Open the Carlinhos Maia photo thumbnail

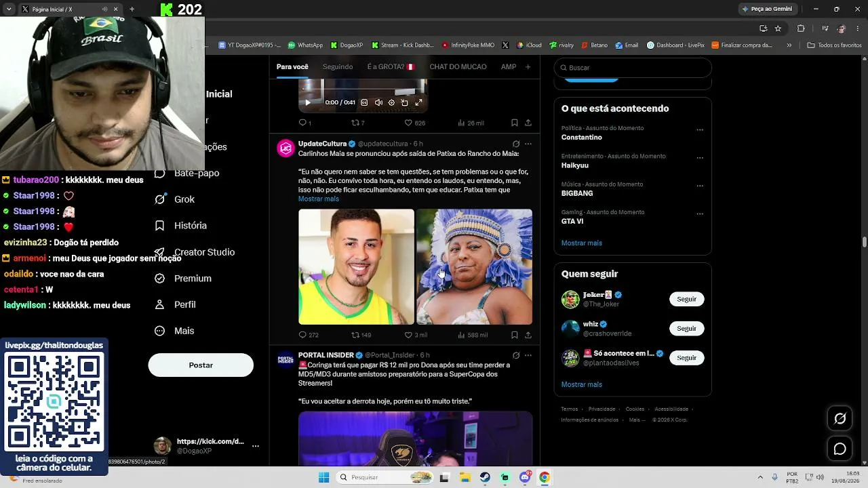[x=356, y=266]
